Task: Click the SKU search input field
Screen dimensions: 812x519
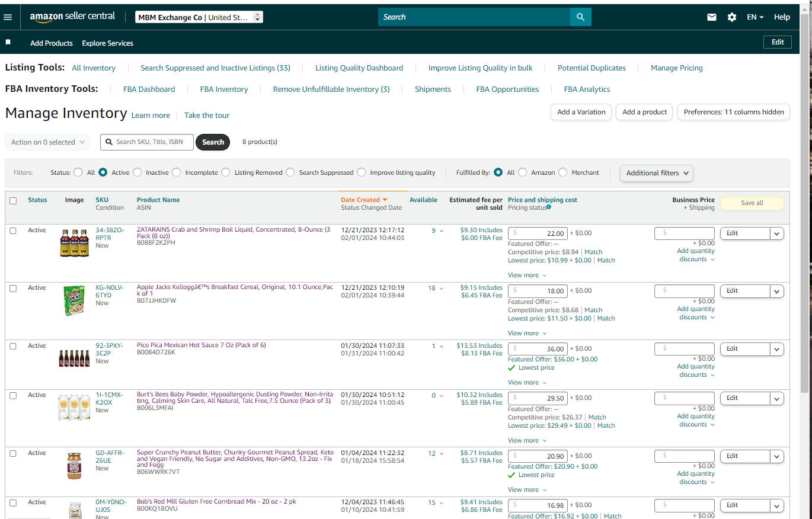Action: 147,142
